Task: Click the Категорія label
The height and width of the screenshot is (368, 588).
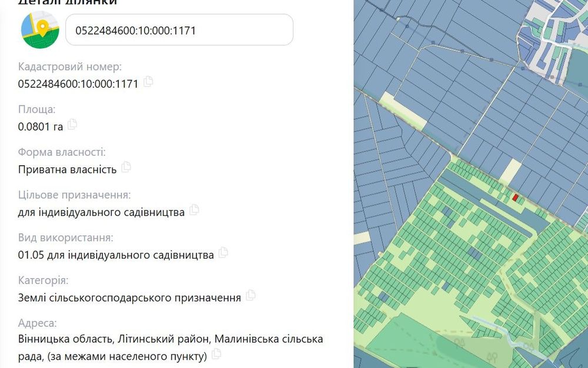Action: tap(43, 280)
